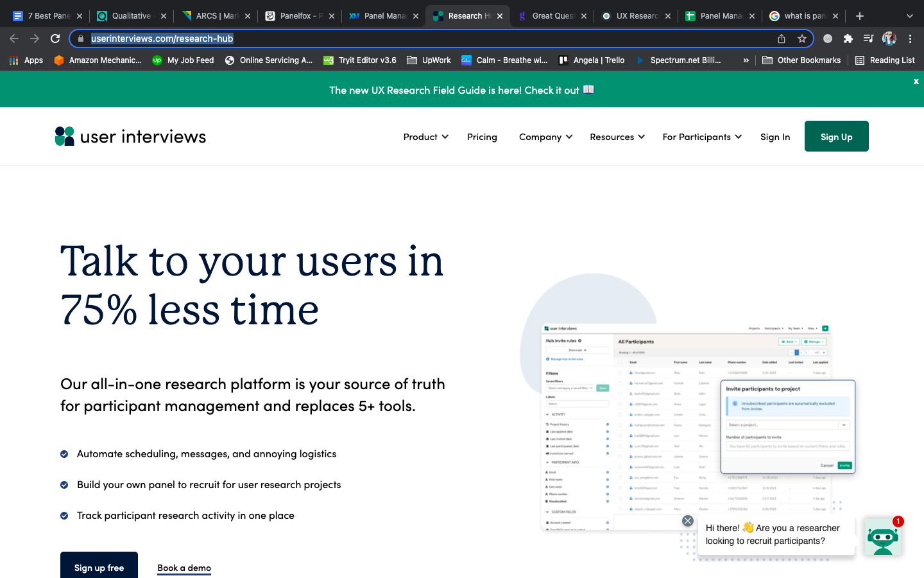Viewport: 924px width, 578px height.
Task: Click the Sign up free button
Action: [99, 565]
